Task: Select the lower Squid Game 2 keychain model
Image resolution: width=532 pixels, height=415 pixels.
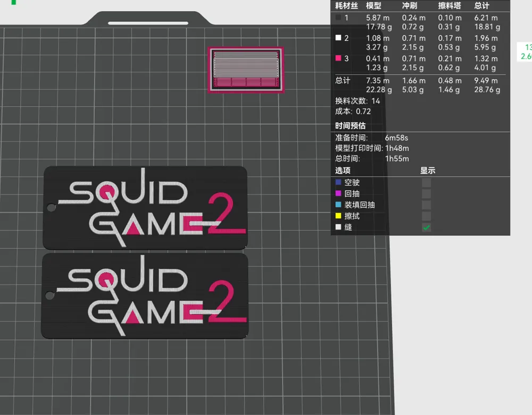Action: click(145, 295)
